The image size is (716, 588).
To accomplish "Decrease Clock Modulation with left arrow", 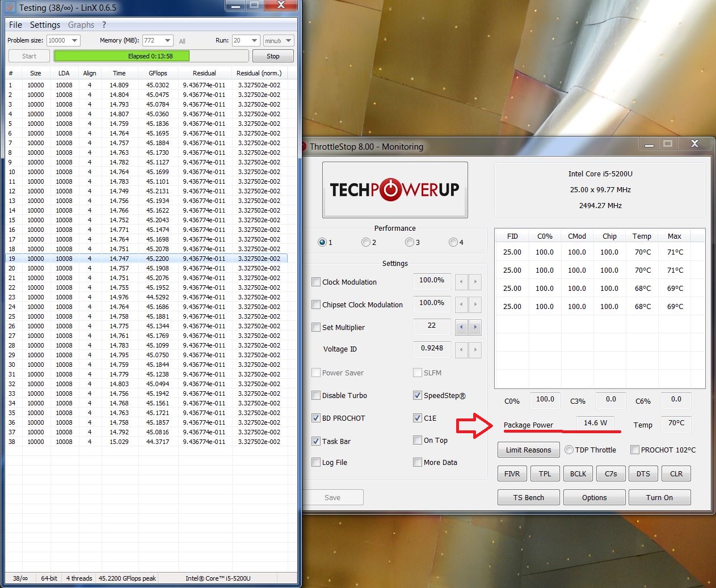I will [x=461, y=281].
